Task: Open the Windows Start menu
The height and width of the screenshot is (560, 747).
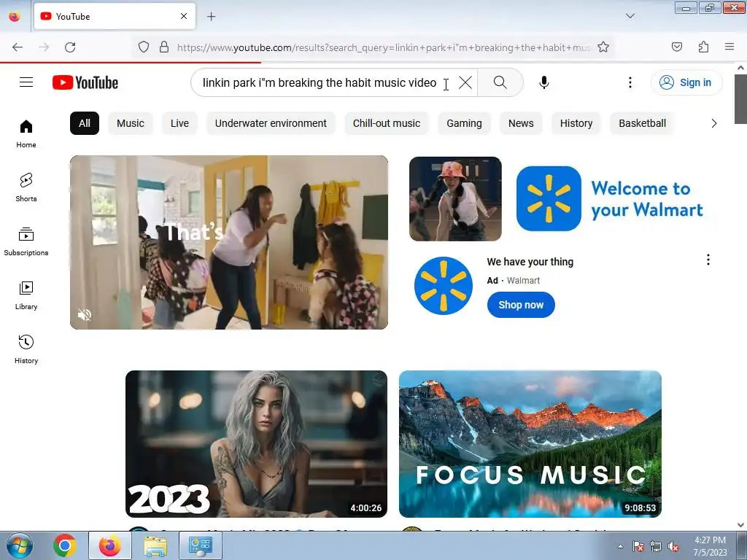Action: pos(20,545)
